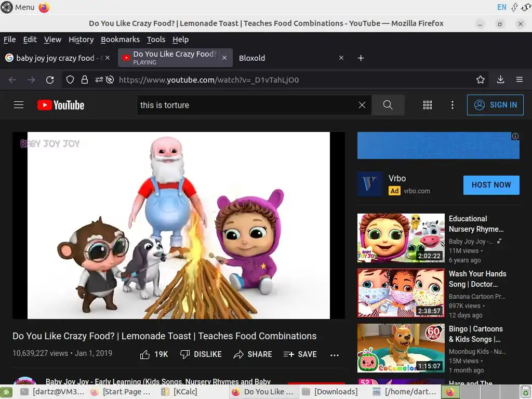Reload the page with the refresh icon
The height and width of the screenshot is (399, 532).
point(50,79)
